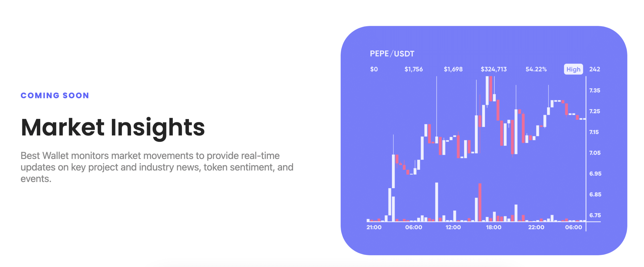Click the COMING SOON label
Image resolution: width=644 pixels, height=267 pixels.
[55, 95]
